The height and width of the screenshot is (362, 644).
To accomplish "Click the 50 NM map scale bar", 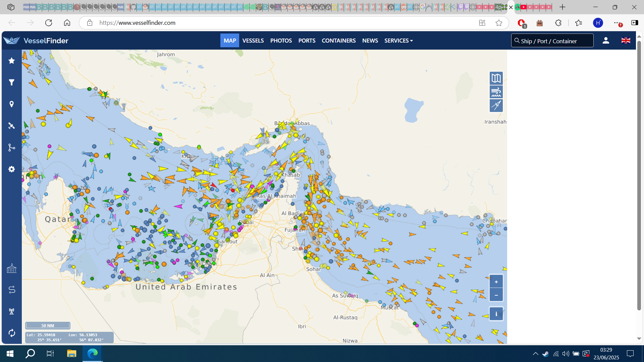I will coord(48,325).
